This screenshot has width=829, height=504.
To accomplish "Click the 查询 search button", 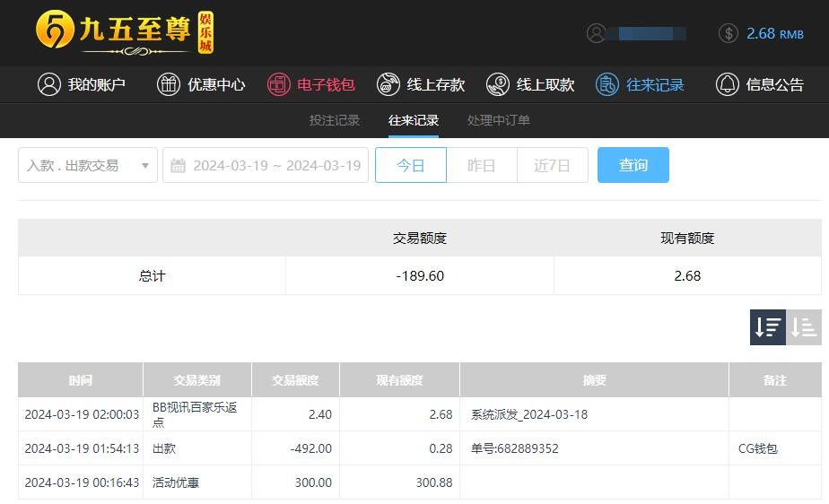I will point(633,165).
